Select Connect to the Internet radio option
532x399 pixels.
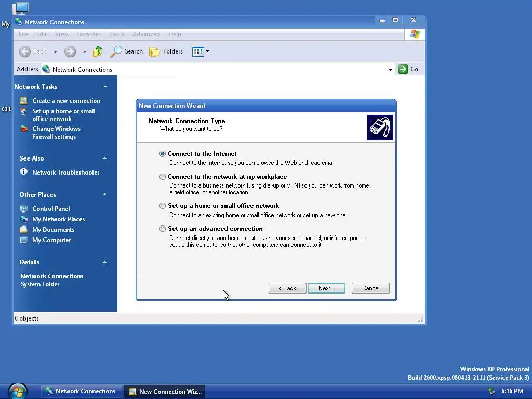(x=163, y=154)
